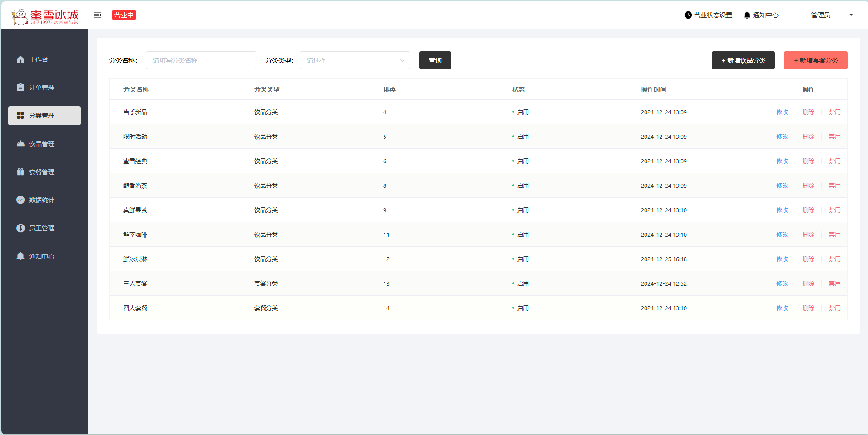Click the 新增饮品分类 button
Screen dimensions: 868x435
[743, 60]
